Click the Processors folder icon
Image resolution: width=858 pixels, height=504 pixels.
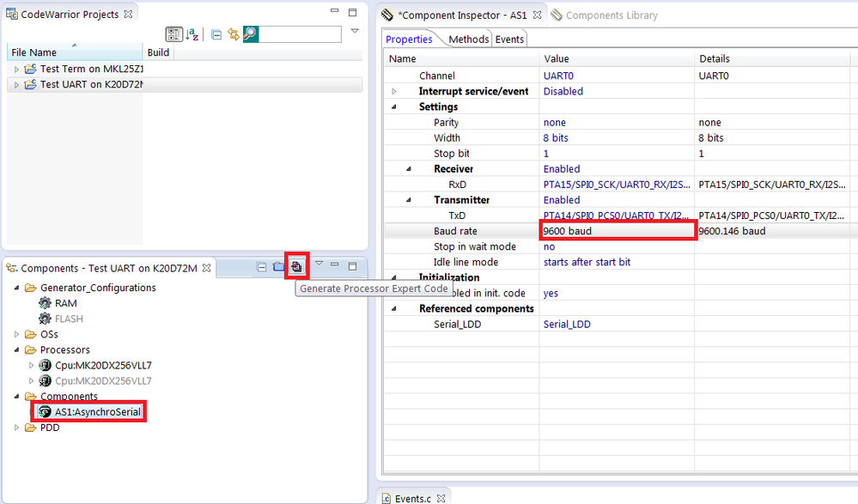point(31,349)
